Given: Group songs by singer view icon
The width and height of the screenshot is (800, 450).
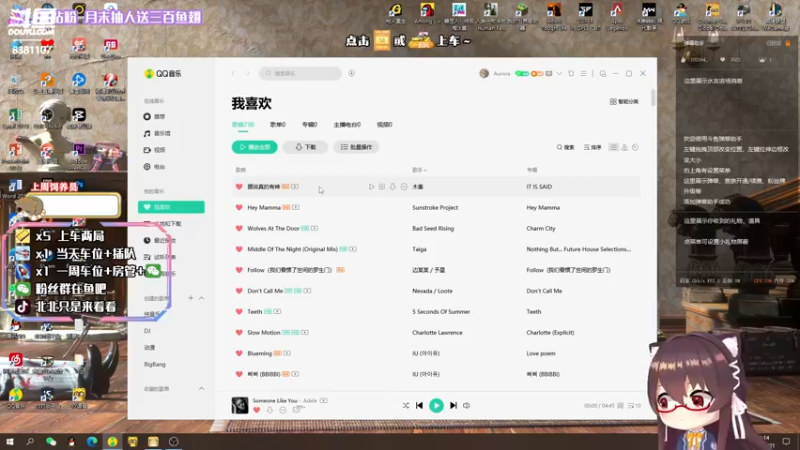Looking at the screenshot, I should click(624, 147).
